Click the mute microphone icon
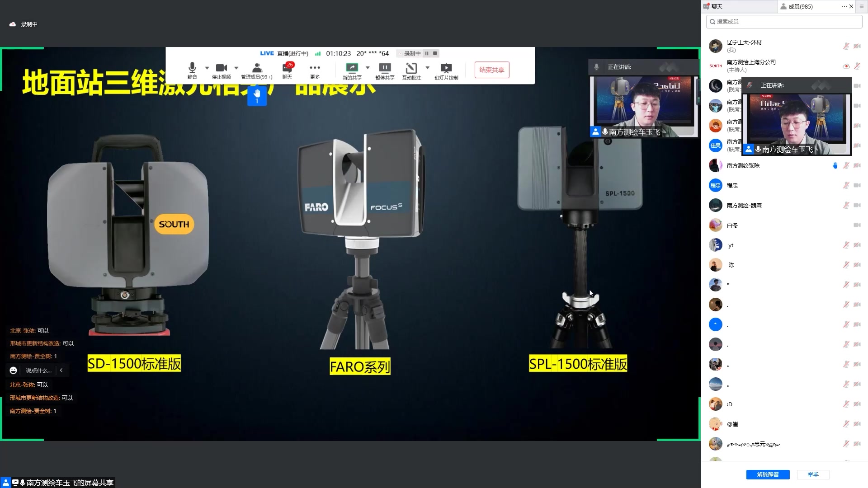The width and height of the screenshot is (868, 488). 192,68
